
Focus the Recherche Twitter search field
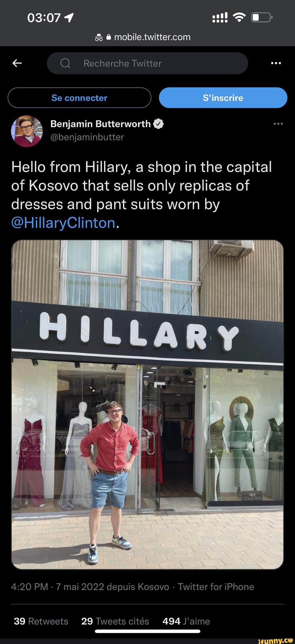click(147, 63)
